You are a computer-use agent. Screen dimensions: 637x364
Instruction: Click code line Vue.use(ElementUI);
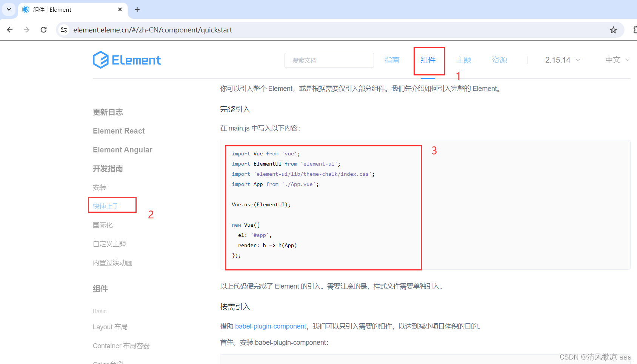click(x=261, y=204)
